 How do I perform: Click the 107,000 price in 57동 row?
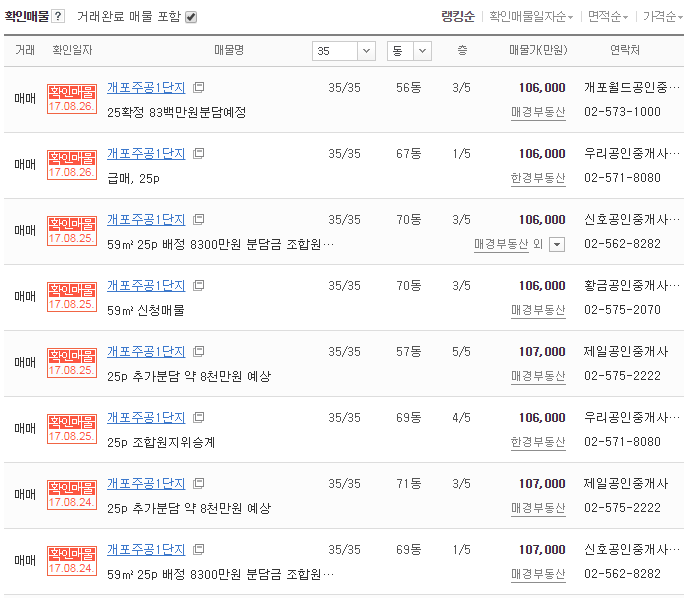tap(542, 352)
